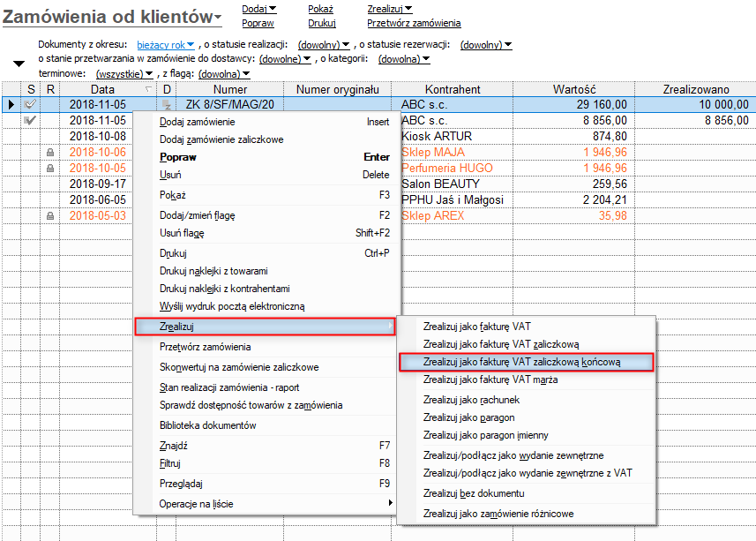This screenshot has width=756, height=541.
Task: Choose 'Dodaj zamówienie zaliczkowe' menu item
Action: click(x=266, y=139)
